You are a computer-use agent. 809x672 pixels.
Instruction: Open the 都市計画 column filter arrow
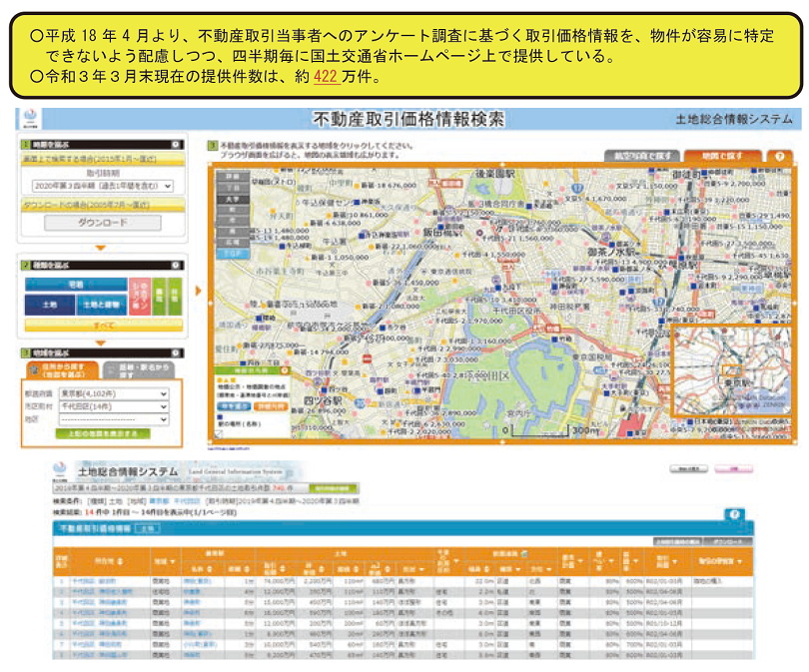point(580,561)
